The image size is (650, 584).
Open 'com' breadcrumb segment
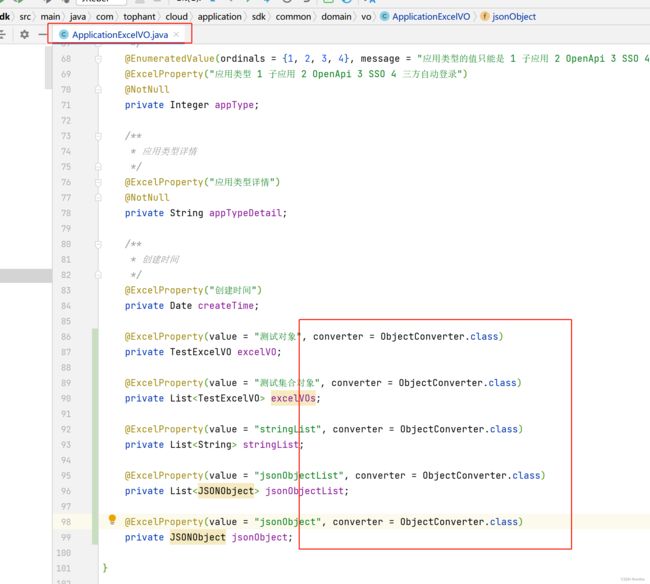pos(104,17)
